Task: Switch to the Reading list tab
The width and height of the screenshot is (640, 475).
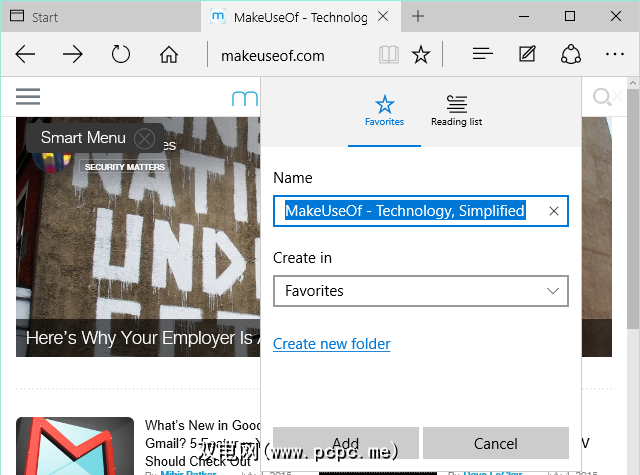Action: click(x=456, y=111)
